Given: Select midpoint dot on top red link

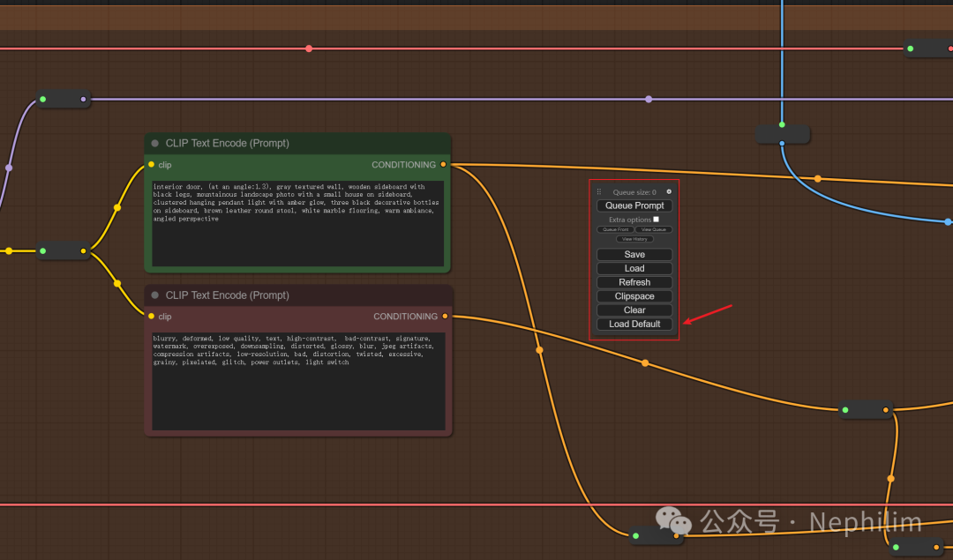Looking at the screenshot, I should click(x=309, y=49).
